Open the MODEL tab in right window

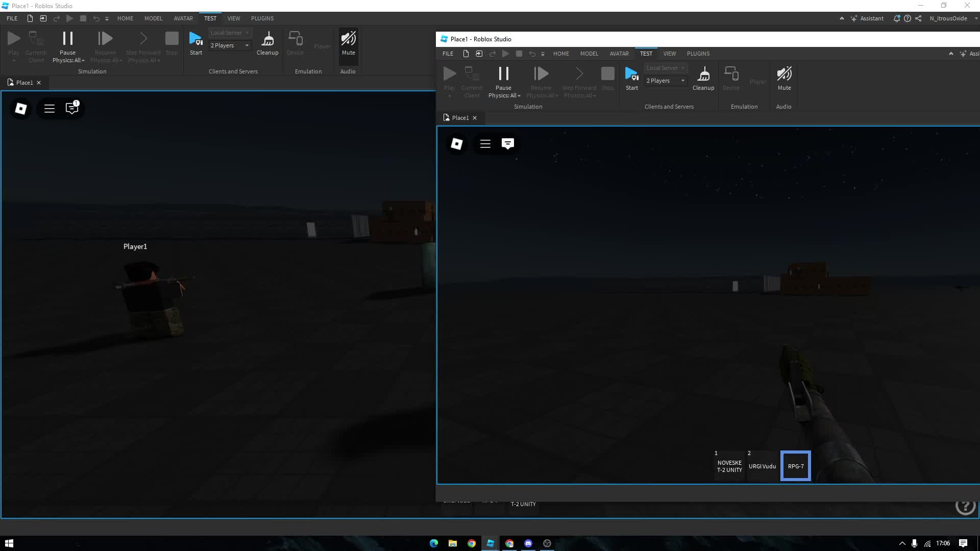click(x=589, y=54)
